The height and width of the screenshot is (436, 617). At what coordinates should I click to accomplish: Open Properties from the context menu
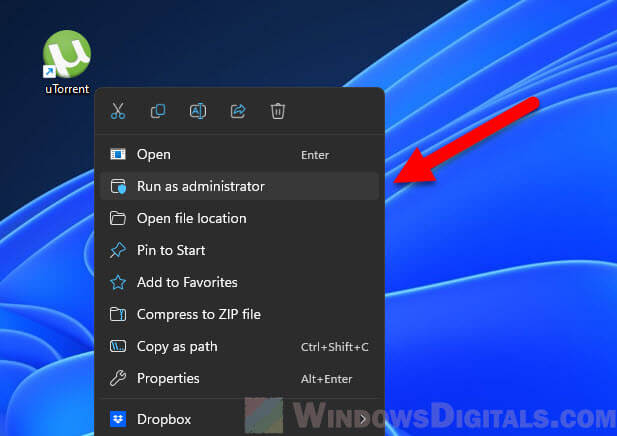point(168,378)
